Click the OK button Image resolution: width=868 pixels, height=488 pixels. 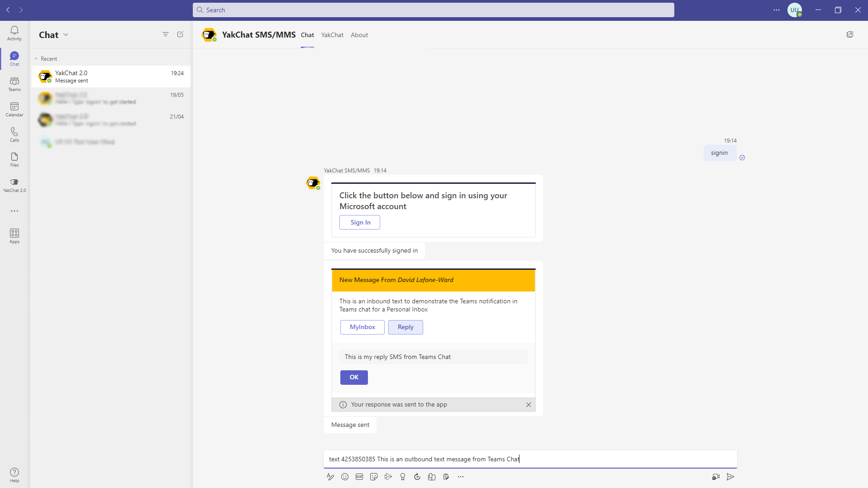click(x=354, y=377)
